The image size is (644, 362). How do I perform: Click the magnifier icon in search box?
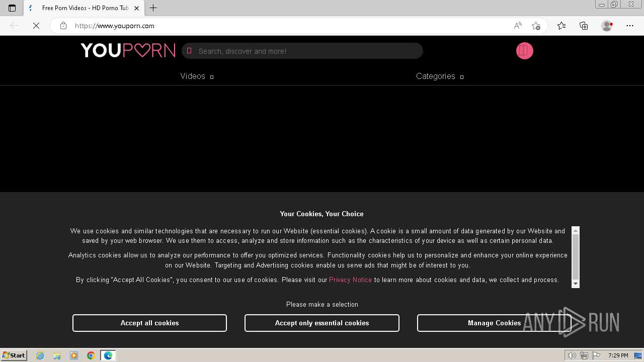coord(189,51)
